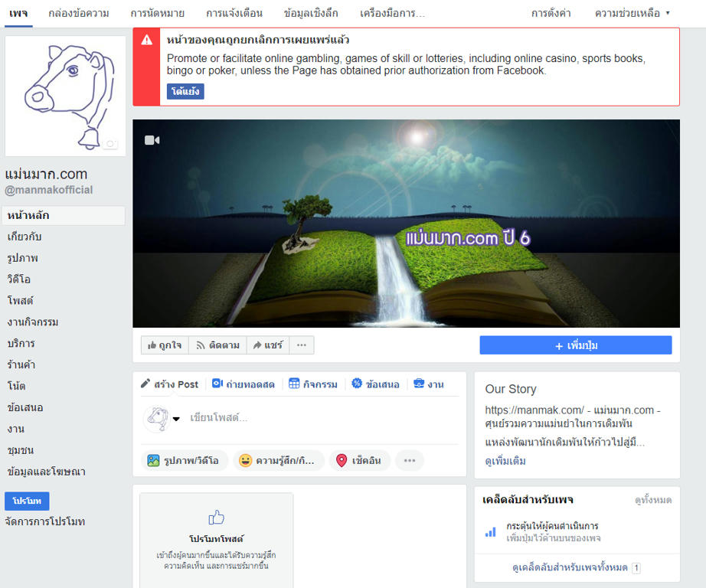
Task: Expand the posting identity dropdown arrow
Action: tap(176, 419)
